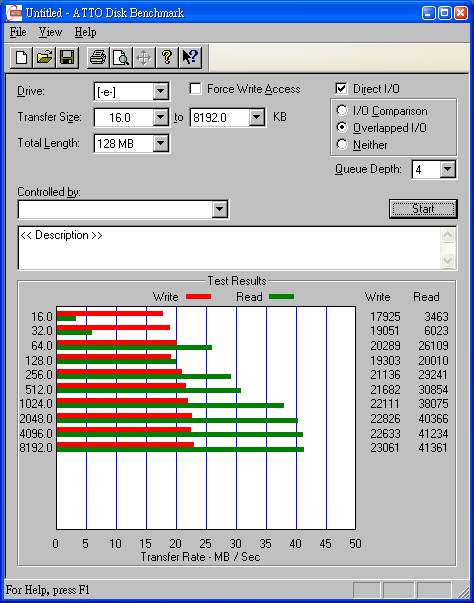Image resolution: width=474 pixels, height=603 pixels.
Task: Click the Open file folder icon
Action: coord(44,58)
